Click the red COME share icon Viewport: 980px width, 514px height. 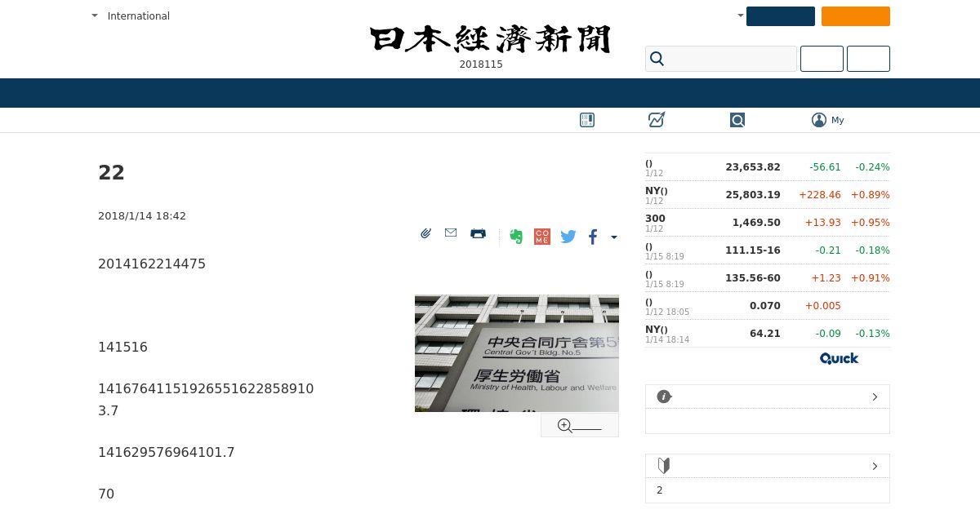pos(542,237)
